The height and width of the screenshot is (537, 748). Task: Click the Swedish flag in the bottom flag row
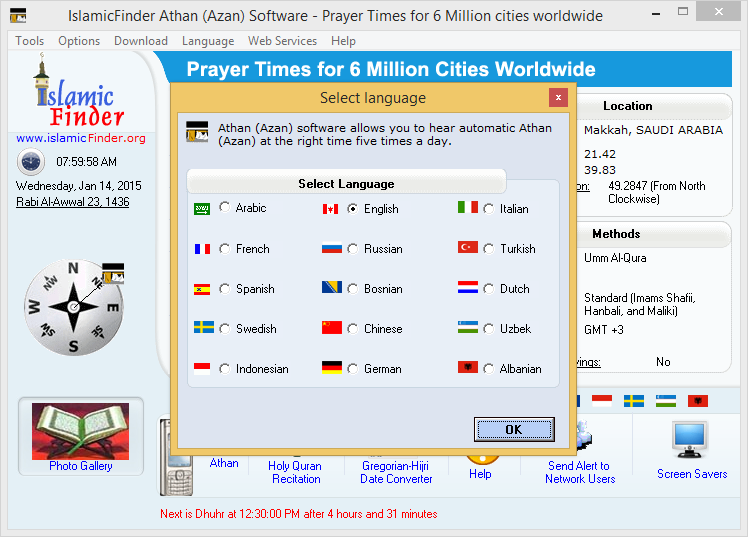click(634, 401)
